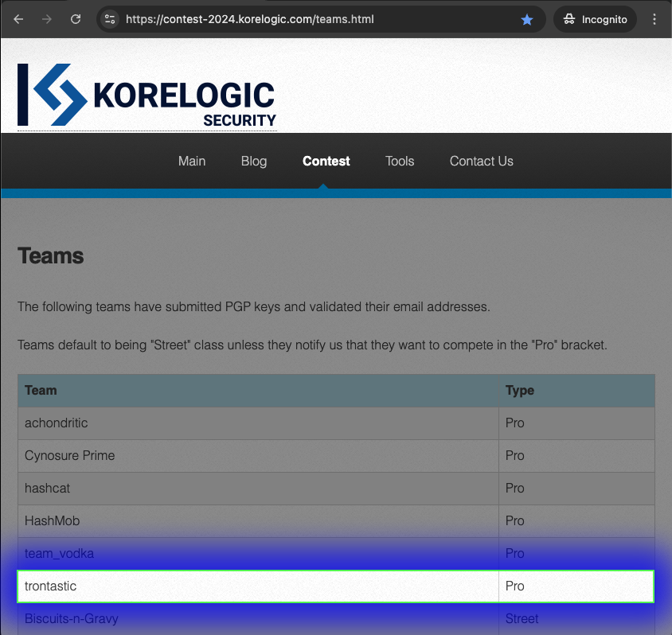Click the Teams page heading
The height and width of the screenshot is (635, 672).
pyautogui.click(x=51, y=256)
